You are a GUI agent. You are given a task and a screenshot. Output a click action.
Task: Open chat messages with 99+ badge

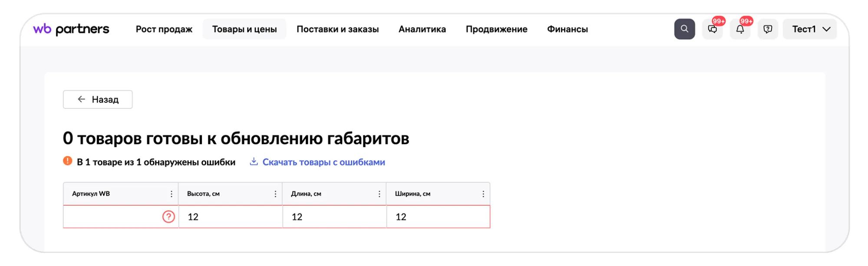(713, 29)
